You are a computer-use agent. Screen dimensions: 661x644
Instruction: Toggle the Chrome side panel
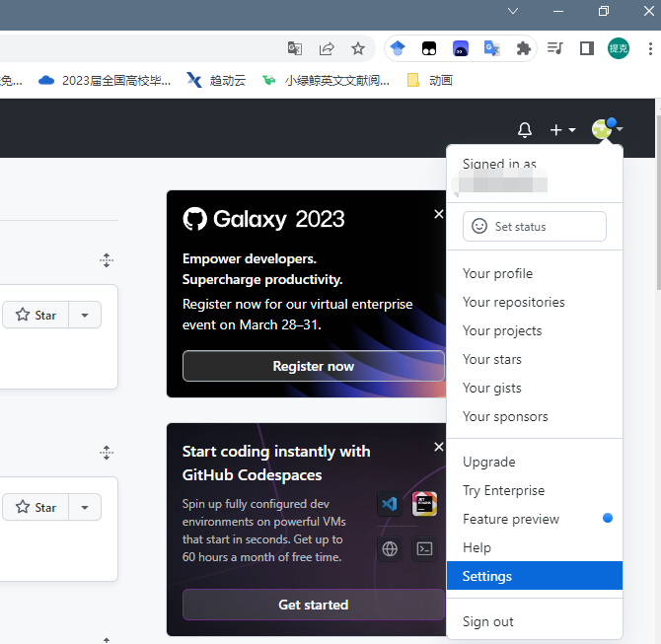(587, 48)
